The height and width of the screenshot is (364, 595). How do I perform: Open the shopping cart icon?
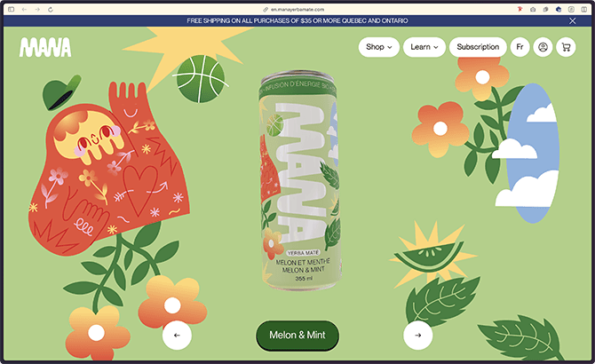click(x=566, y=47)
